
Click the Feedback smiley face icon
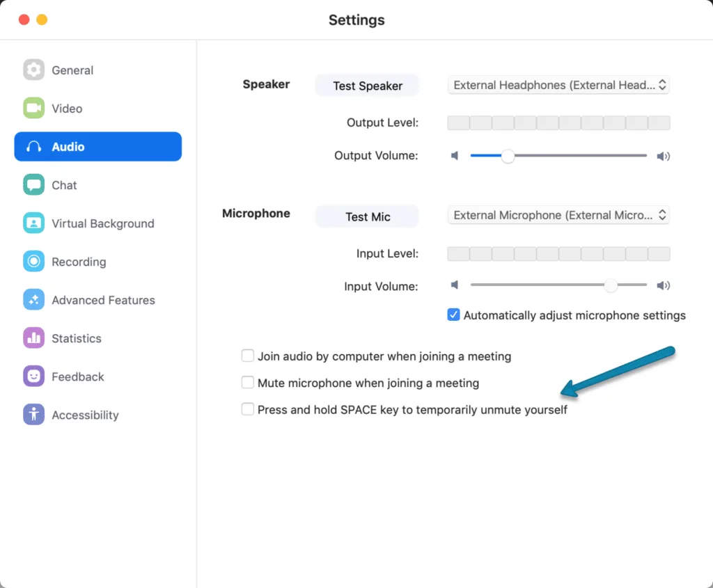tap(33, 376)
